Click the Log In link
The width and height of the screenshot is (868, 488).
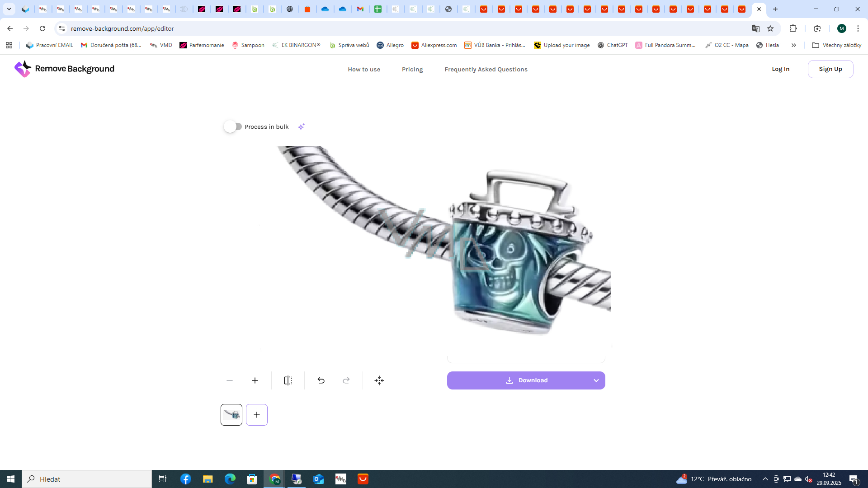(x=780, y=69)
